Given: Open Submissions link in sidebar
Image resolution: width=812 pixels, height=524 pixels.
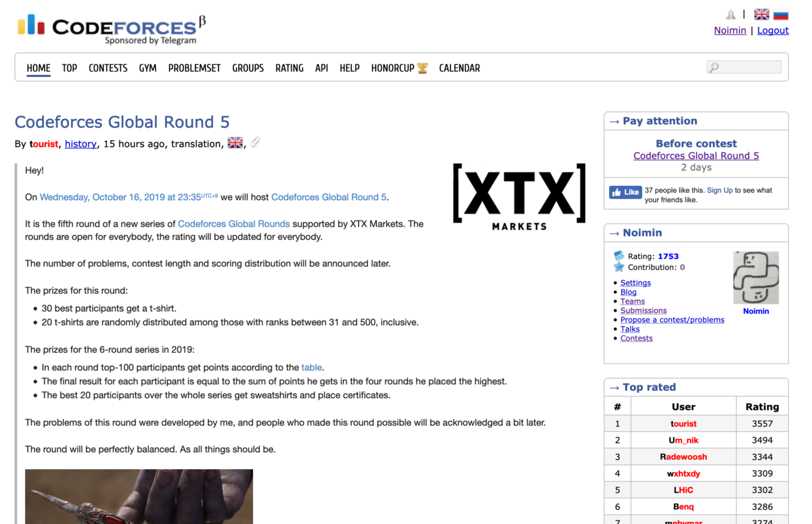Looking at the screenshot, I should tap(644, 310).
